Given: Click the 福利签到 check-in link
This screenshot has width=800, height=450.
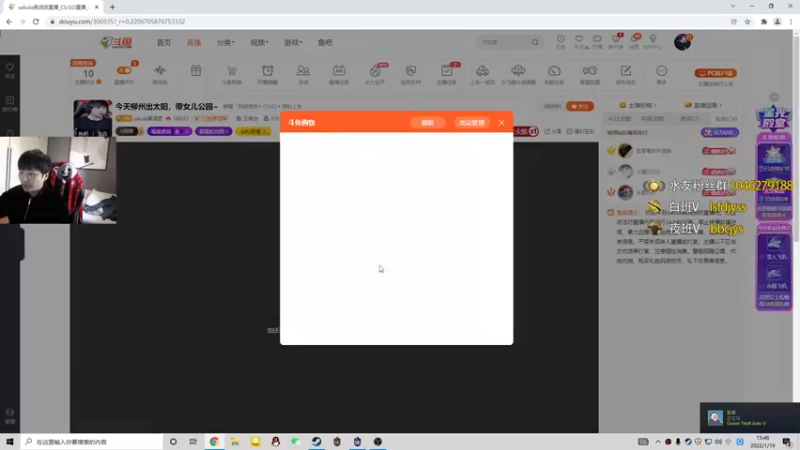Looking at the screenshot, I should [x=580, y=131].
